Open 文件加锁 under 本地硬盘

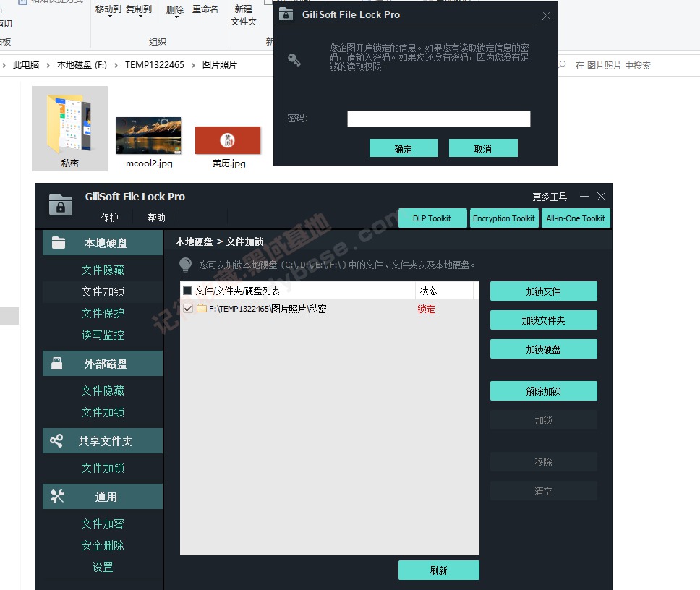click(103, 291)
